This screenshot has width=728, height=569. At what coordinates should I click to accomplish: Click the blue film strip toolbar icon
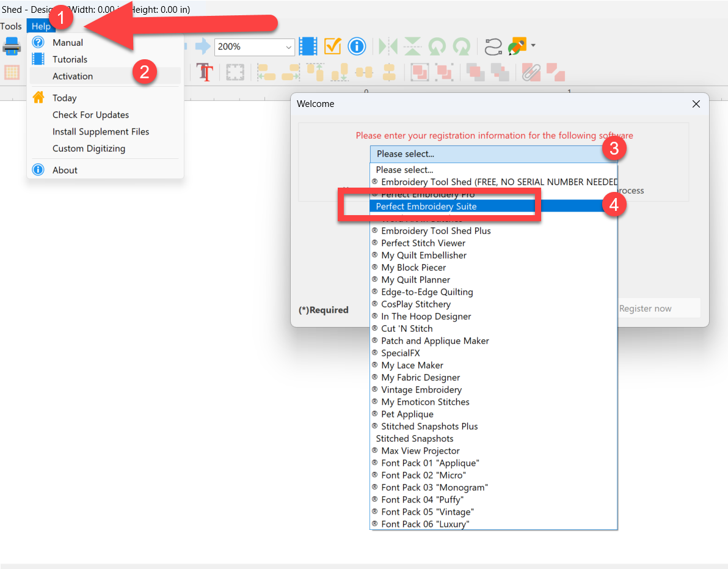307,46
